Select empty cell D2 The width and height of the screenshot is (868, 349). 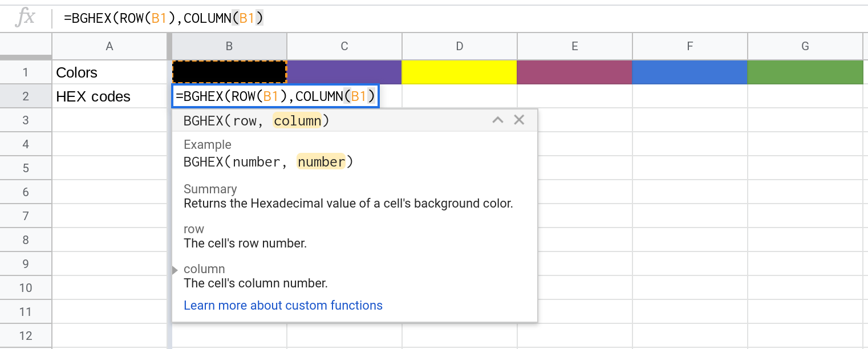(460, 96)
